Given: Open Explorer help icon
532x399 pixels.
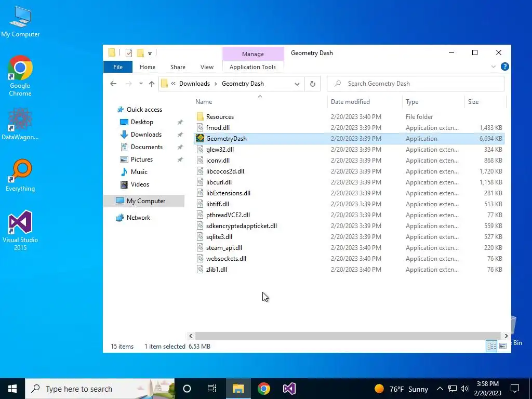Looking at the screenshot, I should pos(504,66).
